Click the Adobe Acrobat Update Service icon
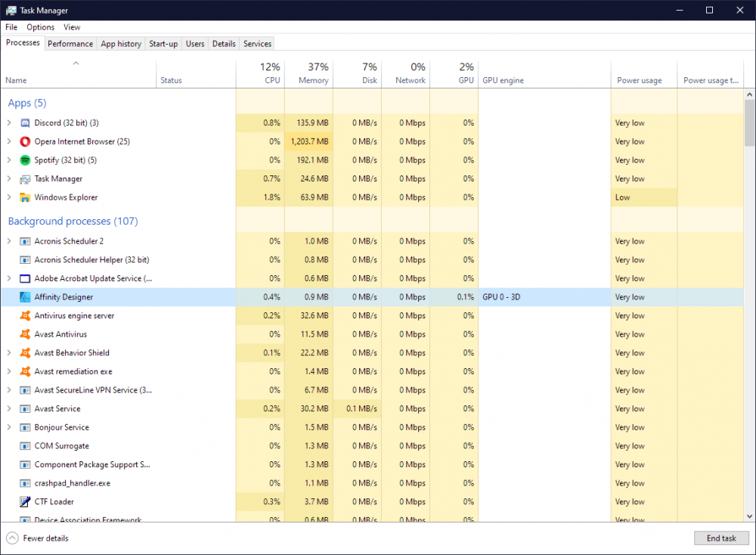Viewport: 756px width, 555px height. tap(26, 277)
